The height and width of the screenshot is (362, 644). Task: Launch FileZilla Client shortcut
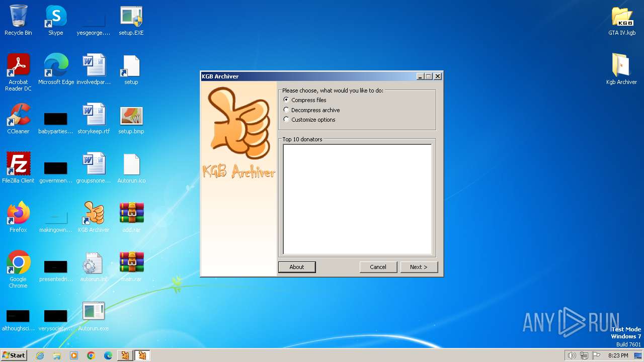pos(18,168)
